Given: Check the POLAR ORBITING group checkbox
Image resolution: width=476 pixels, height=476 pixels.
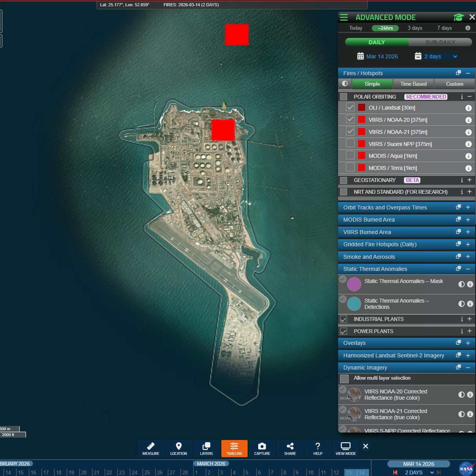Looking at the screenshot, I should 344,97.
